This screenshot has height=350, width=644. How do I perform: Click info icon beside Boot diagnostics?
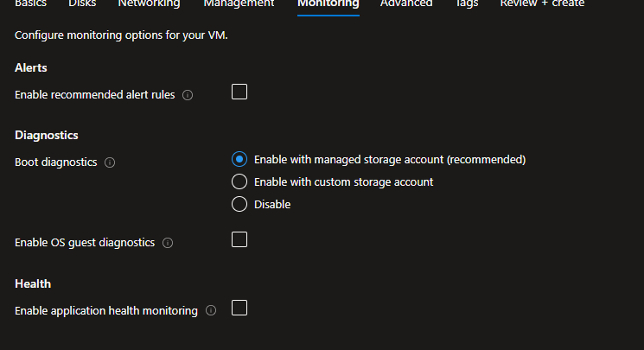(110, 162)
